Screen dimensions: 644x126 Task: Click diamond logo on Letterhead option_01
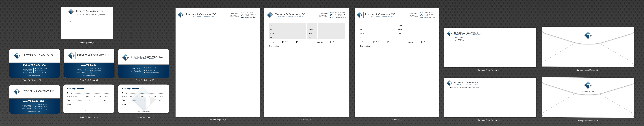coord(181,15)
